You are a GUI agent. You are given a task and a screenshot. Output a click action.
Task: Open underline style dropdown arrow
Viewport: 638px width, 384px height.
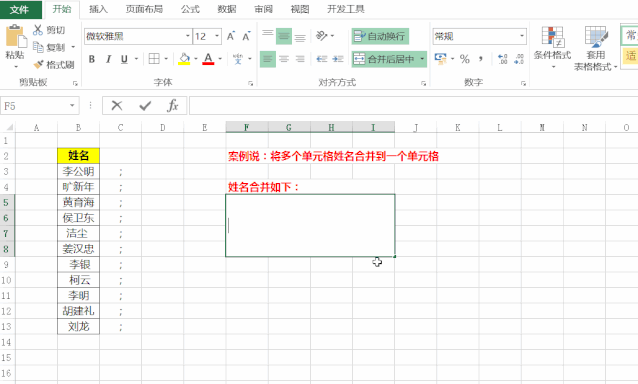136,59
